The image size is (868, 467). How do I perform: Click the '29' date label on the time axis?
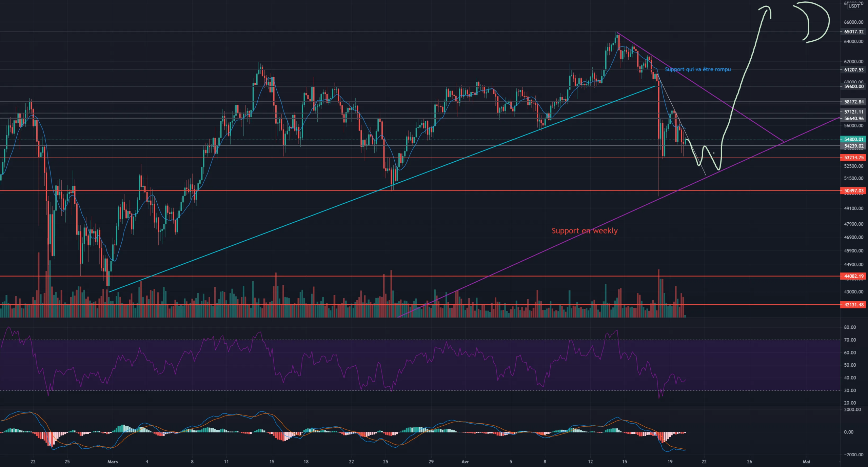point(431,462)
